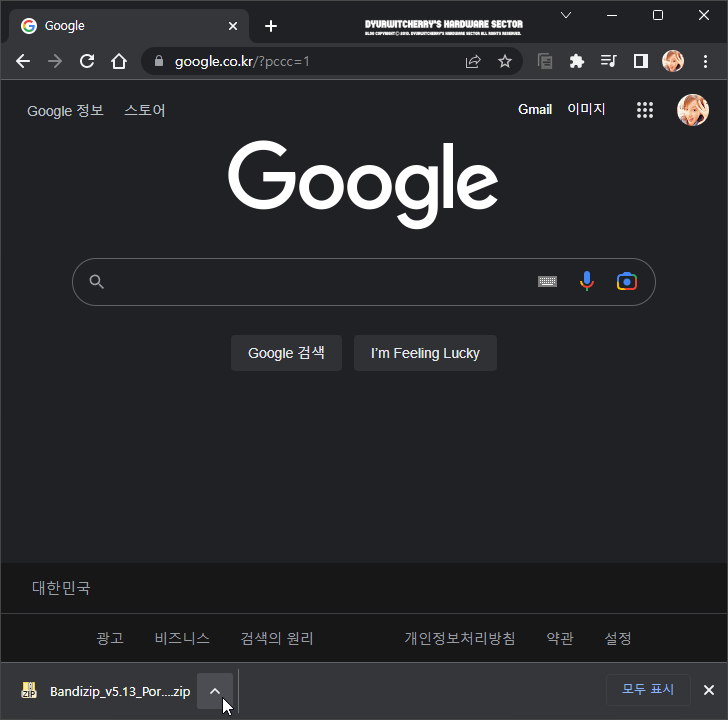
Task: Open the 비즈니스 footer link
Action: (x=182, y=638)
